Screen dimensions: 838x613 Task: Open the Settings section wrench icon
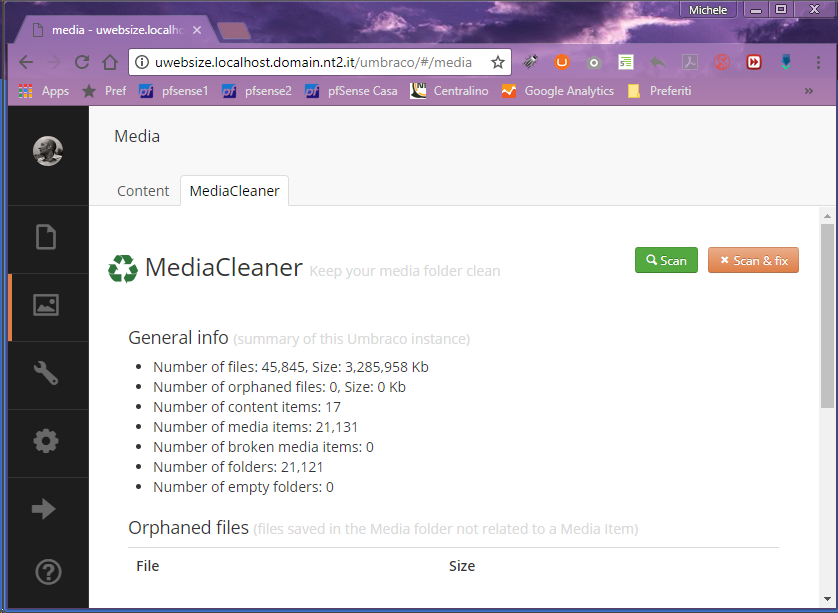(x=46, y=373)
